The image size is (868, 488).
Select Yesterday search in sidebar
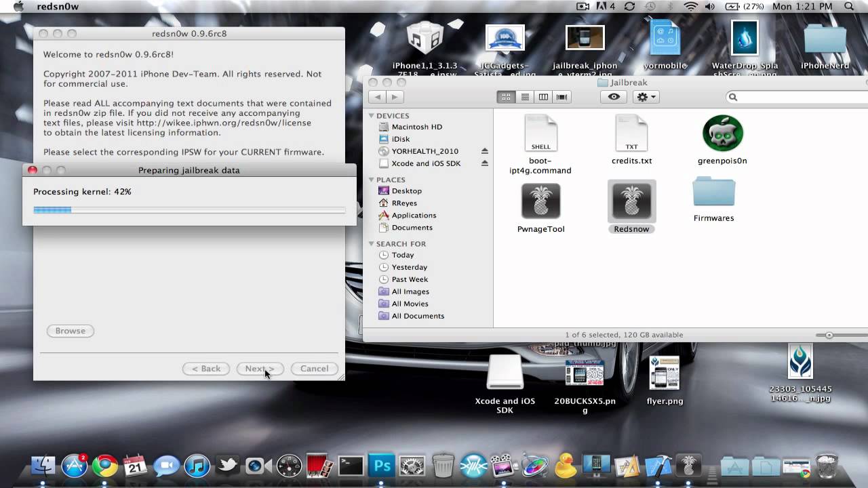(409, 267)
